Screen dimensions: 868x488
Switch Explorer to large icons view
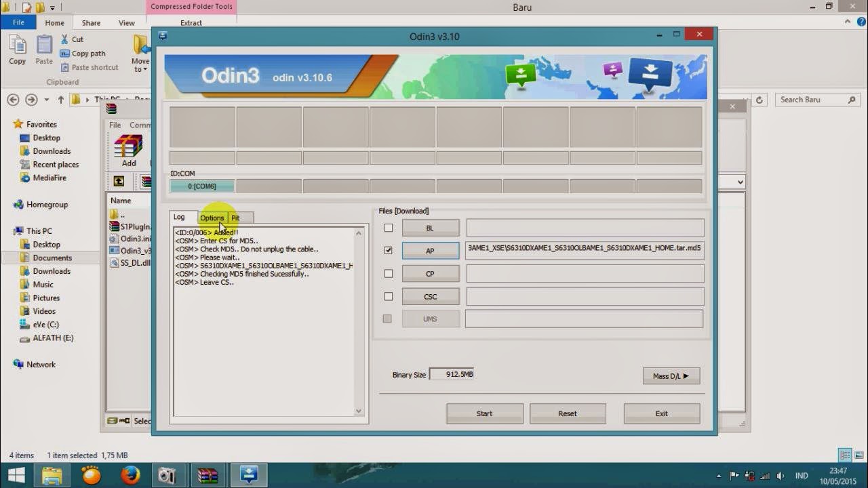tap(859, 455)
